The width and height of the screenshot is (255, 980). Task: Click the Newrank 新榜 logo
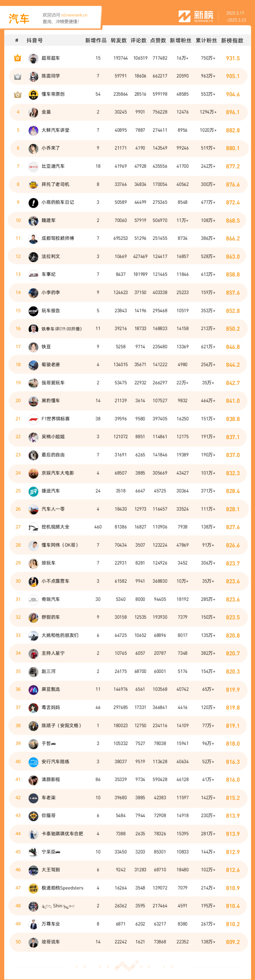point(196,16)
